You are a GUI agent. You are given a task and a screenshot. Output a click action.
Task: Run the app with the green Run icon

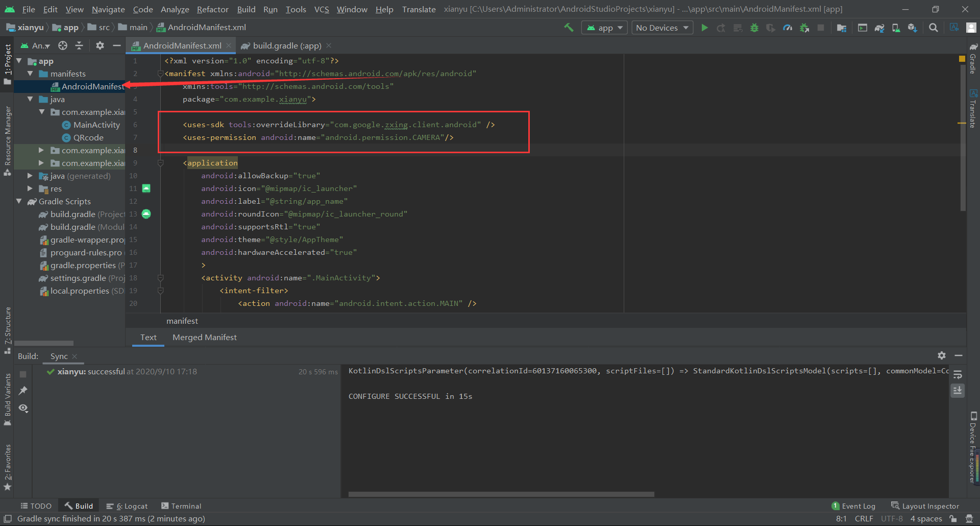point(704,28)
